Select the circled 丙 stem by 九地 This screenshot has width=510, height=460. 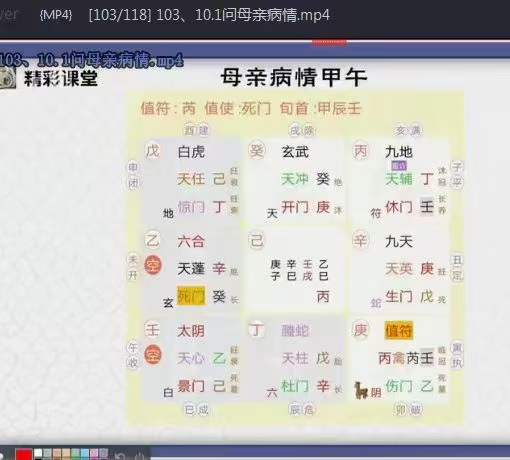click(360, 151)
